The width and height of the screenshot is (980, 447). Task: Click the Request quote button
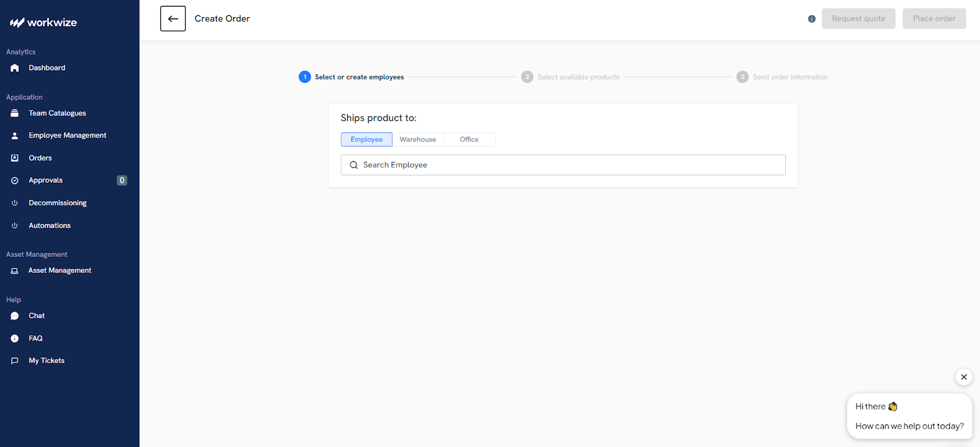(858, 19)
